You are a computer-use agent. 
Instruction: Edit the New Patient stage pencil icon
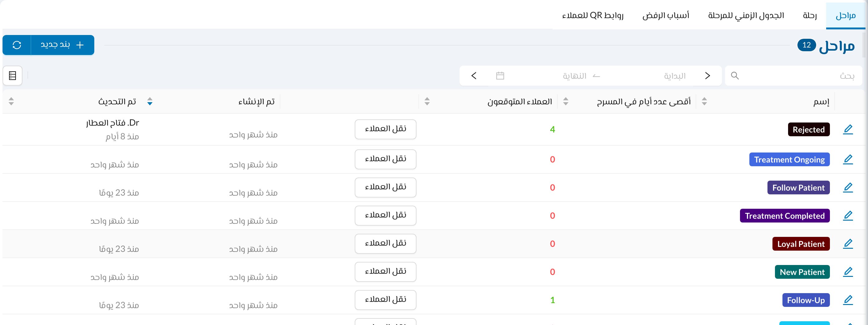(848, 272)
